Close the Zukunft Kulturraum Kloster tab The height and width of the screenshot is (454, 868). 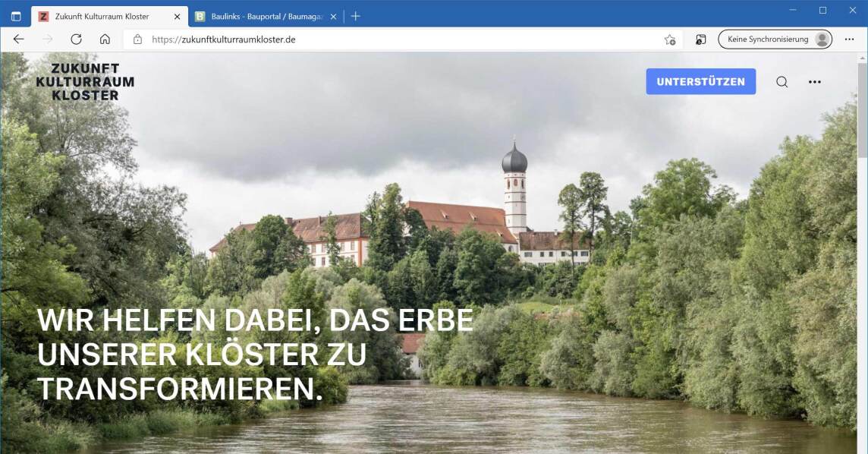(177, 17)
